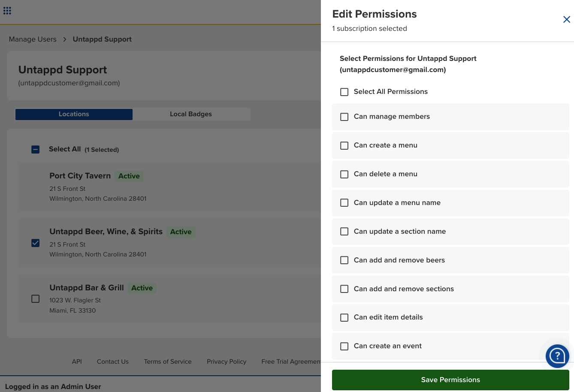The height and width of the screenshot is (392, 574).
Task: Close the Edit Permissions panel
Action: (566, 19)
